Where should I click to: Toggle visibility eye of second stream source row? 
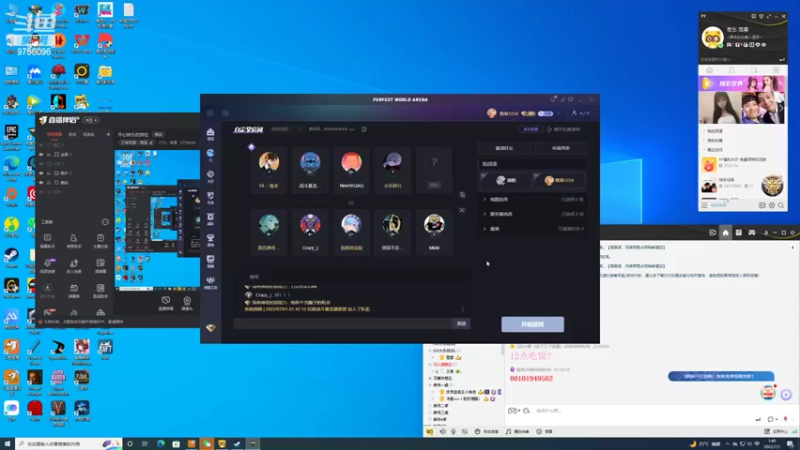point(42,154)
